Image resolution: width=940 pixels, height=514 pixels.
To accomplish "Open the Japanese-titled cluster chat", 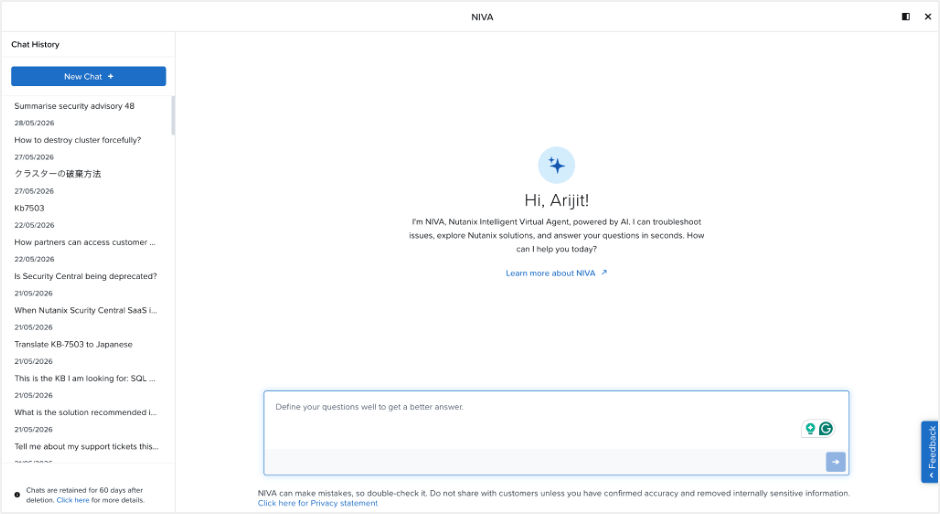I will pyautogui.click(x=58, y=174).
